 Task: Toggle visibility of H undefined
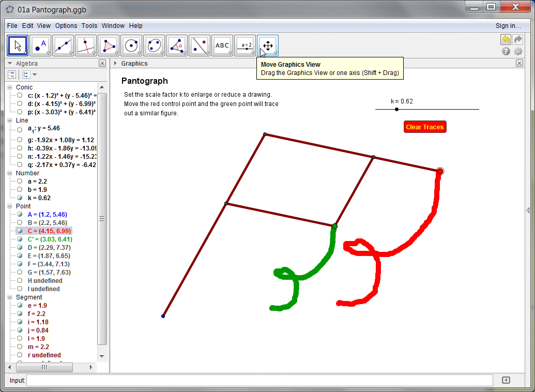pyautogui.click(x=20, y=281)
